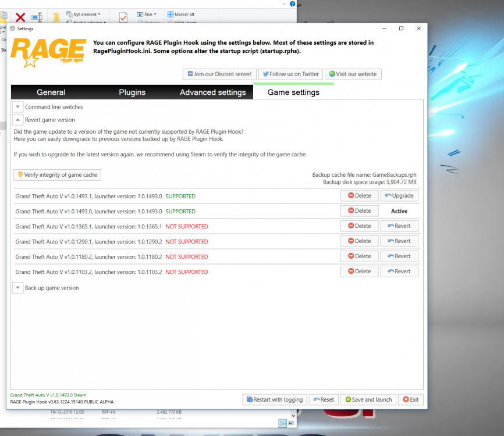This screenshot has width=504, height=436.
Task: Click SUPPORTED status of v1.0.1493.1
Action: (x=180, y=196)
